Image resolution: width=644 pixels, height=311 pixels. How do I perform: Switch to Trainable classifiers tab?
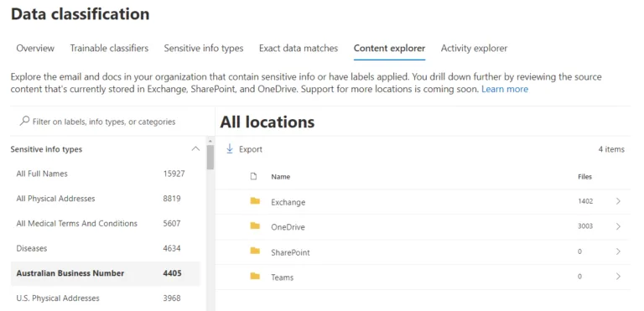point(109,48)
